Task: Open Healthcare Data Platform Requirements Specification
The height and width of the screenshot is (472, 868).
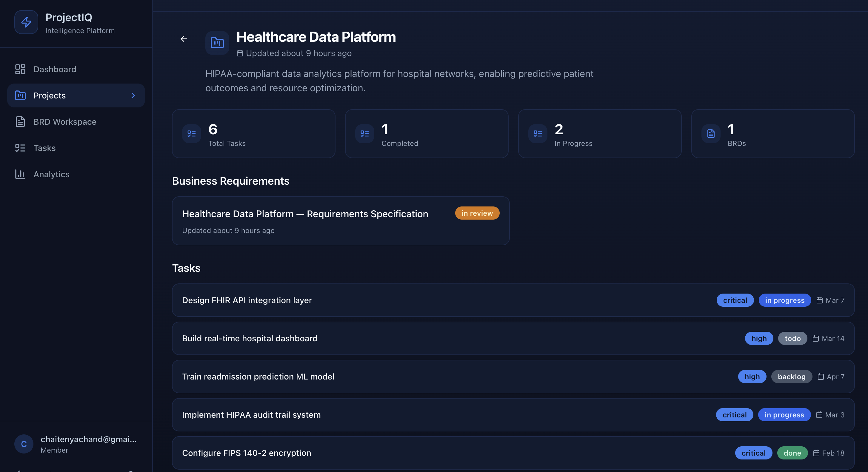Action: [305, 214]
